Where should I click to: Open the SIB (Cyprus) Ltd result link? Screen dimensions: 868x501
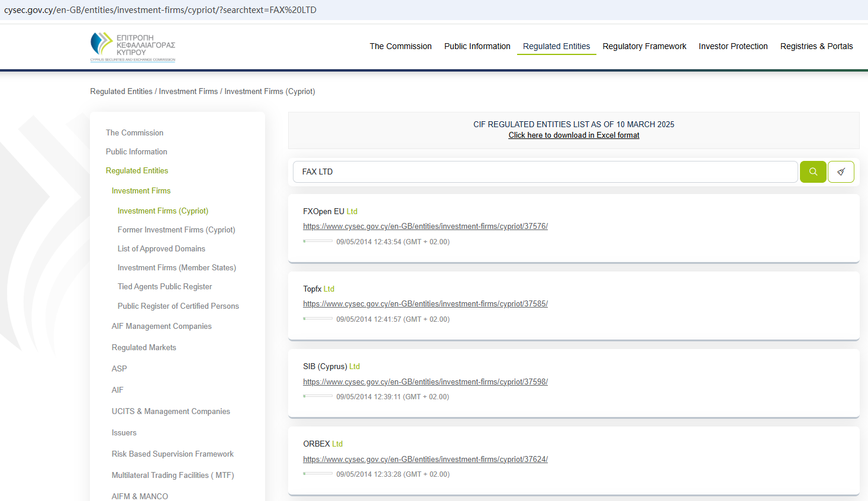tap(425, 382)
